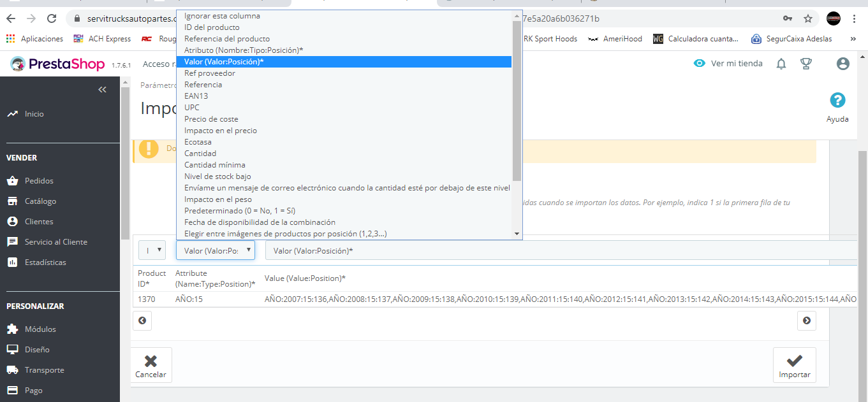The image size is (868, 402).
Task: Select 'UPC' option
Action: (344, 108)
